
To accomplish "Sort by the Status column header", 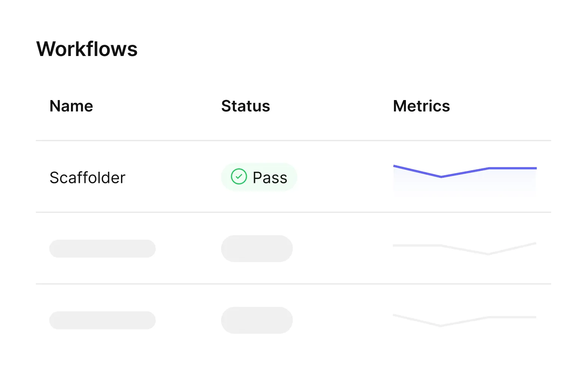I will point(246,106).
